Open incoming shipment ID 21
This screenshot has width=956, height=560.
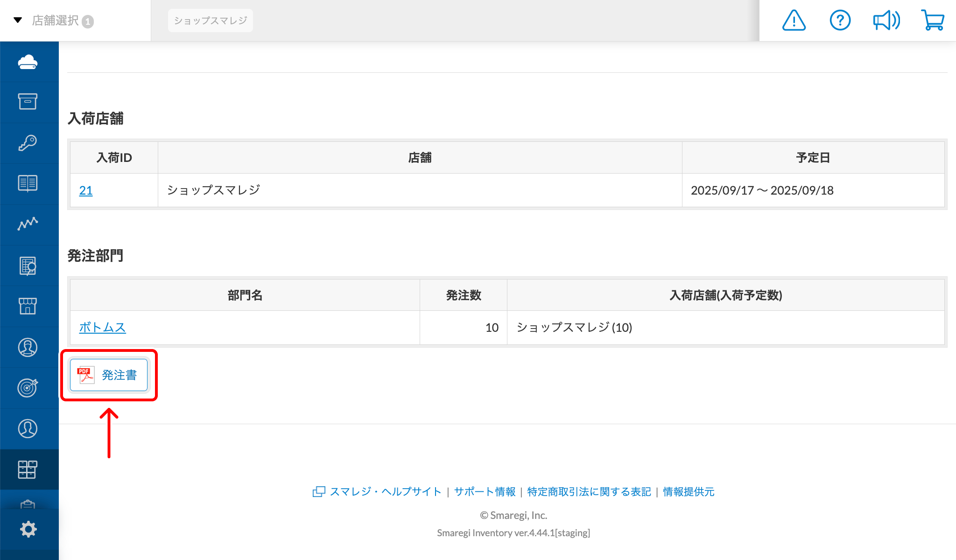tap(85, 190)
